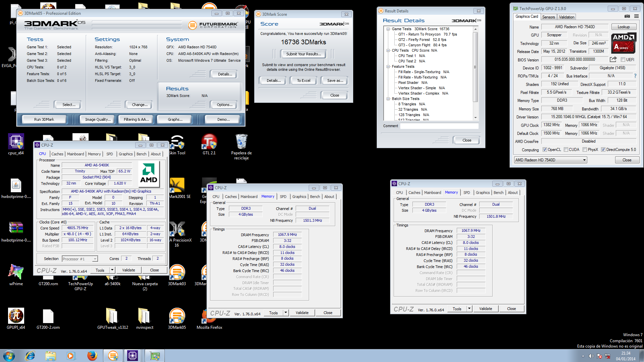The image size is (644, 362).
Task: Click the BIOS share/export icon in GPU-Z
Action: coord(613,59)
